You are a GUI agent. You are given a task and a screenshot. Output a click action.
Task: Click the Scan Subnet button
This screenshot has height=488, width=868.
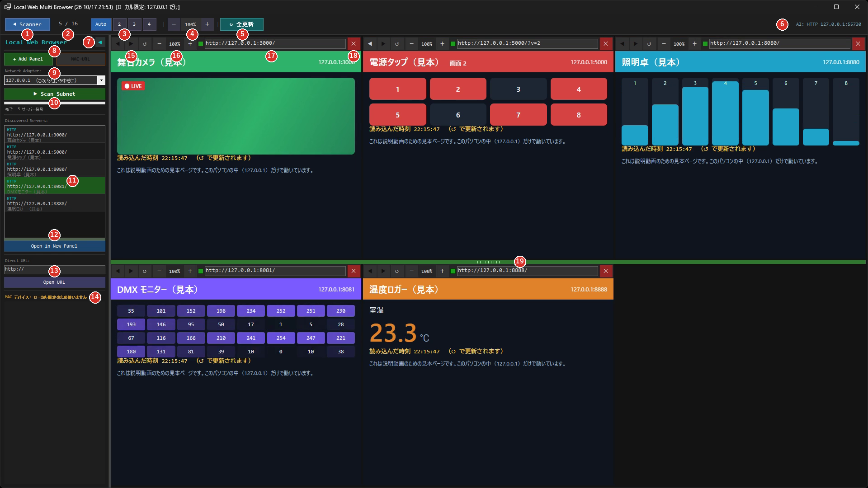tap(55, 94)
